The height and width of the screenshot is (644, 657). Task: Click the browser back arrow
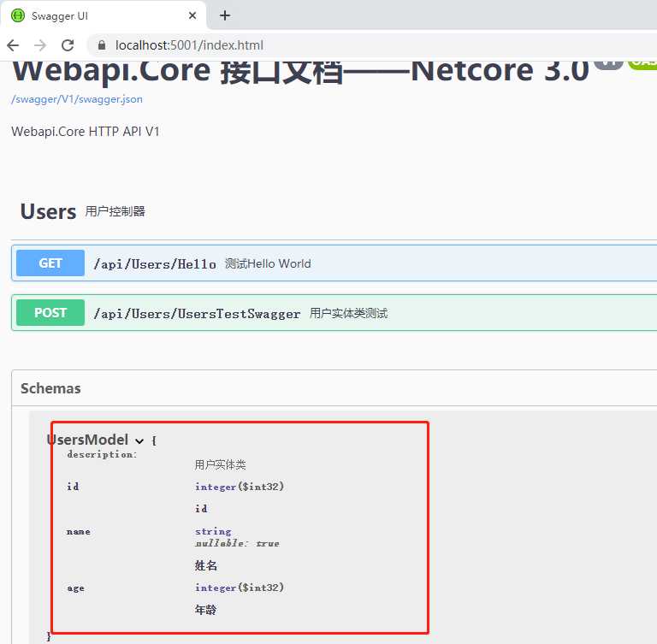[13, 44]
